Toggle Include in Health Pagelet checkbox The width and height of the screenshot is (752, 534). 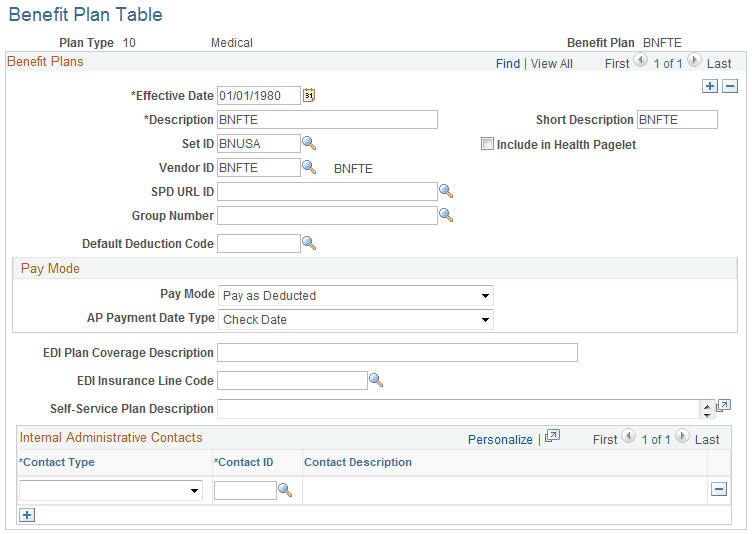coord(487,144)
